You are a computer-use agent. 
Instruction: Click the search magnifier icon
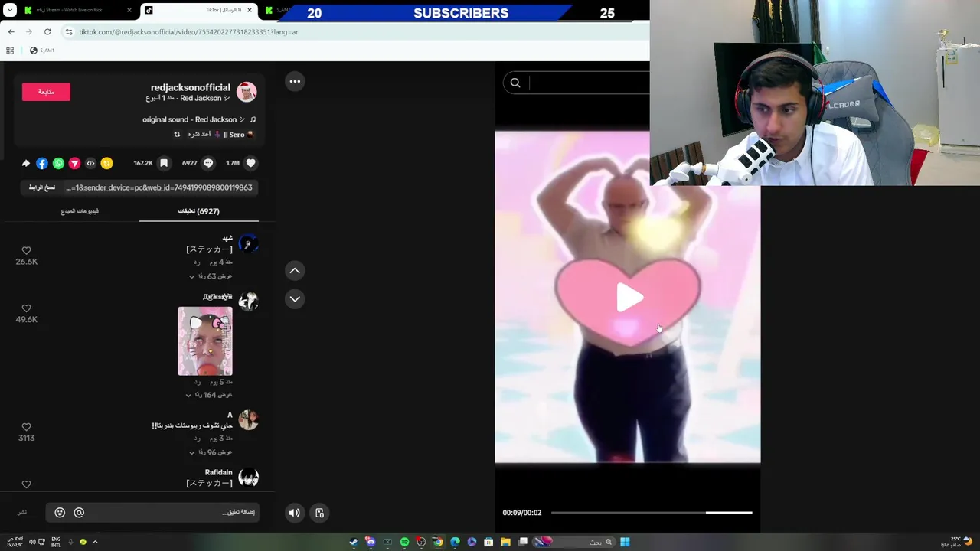(515, 83)
